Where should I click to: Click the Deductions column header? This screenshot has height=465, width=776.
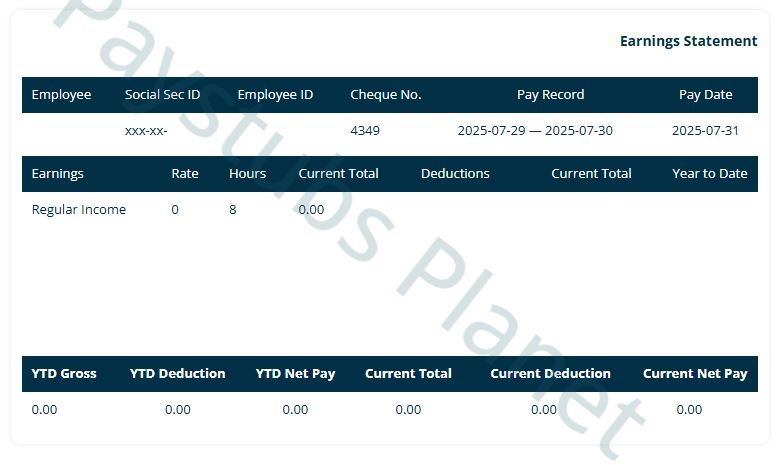(455, 174)
